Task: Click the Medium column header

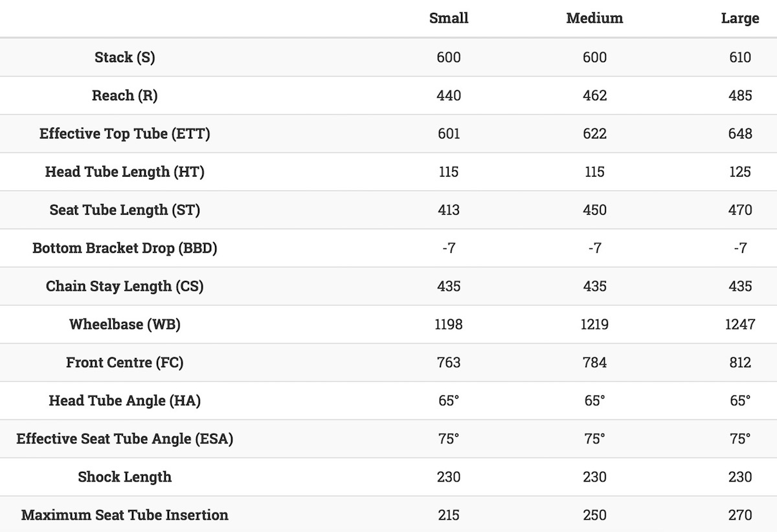Action: pos(594,18)
